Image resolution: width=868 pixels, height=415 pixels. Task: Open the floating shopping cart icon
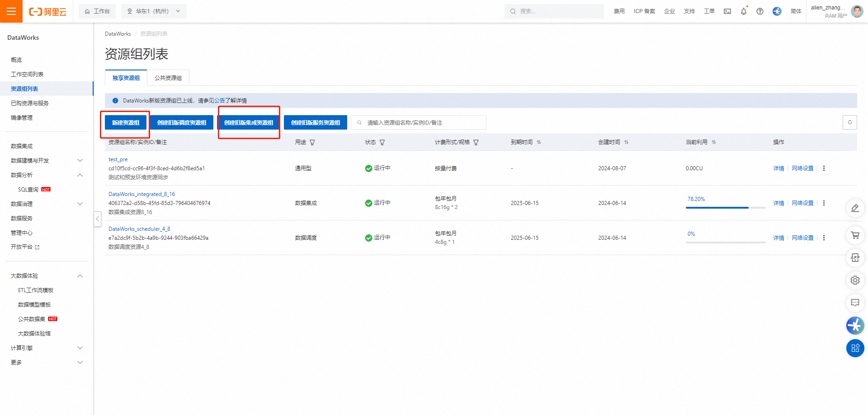(855, 235)
